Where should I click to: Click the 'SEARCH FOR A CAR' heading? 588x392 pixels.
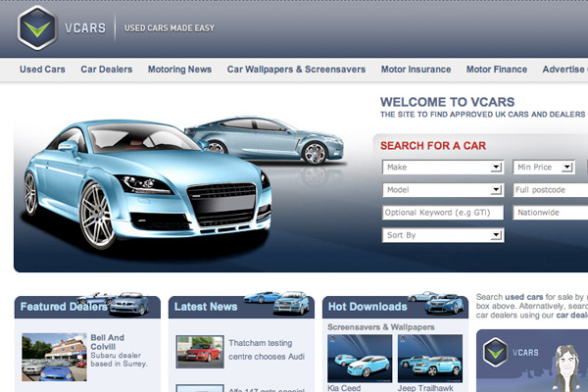click(433, 146)
